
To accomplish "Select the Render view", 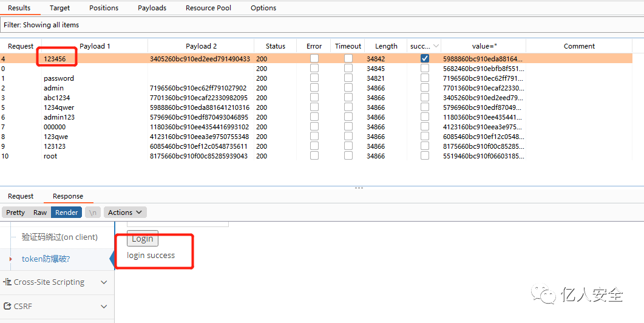I will click(67, 212).
